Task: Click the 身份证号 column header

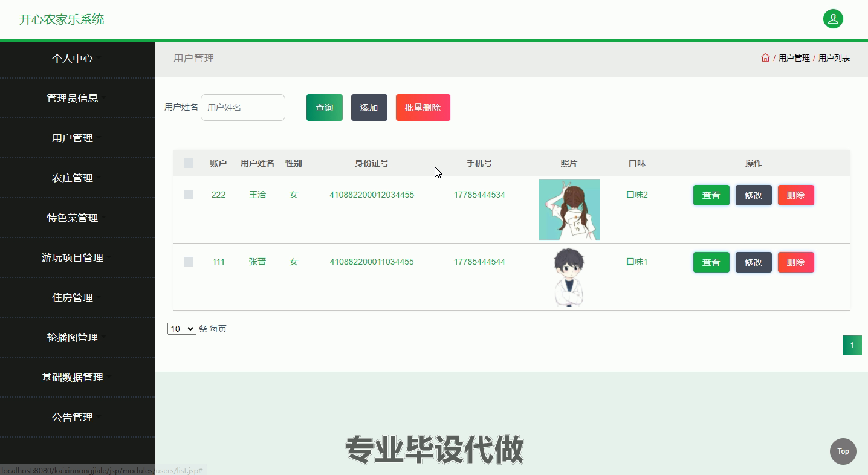Action: (x=372, y=163)
